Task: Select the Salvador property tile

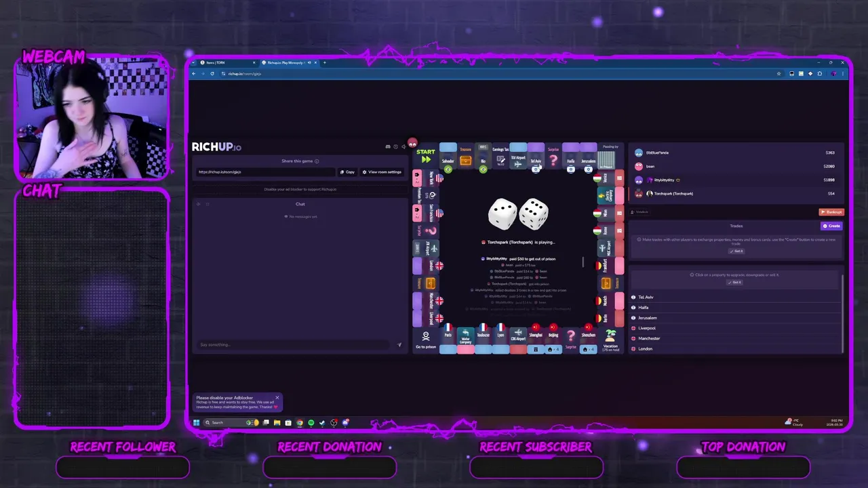Action: (x=448, y=156)
